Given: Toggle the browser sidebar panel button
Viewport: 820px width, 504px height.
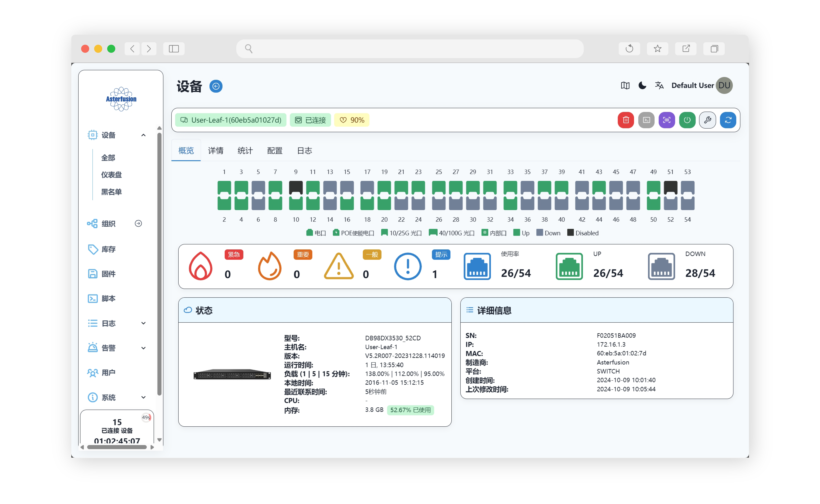Looking at the screenshot, I should click(174, 49).
